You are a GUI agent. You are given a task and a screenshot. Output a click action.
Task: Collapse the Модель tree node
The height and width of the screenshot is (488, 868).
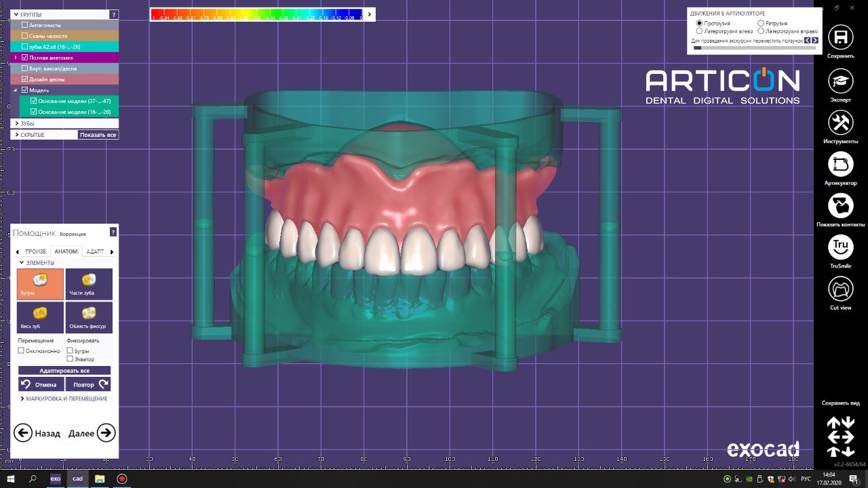pyautogui.click(x=16, y=90)
